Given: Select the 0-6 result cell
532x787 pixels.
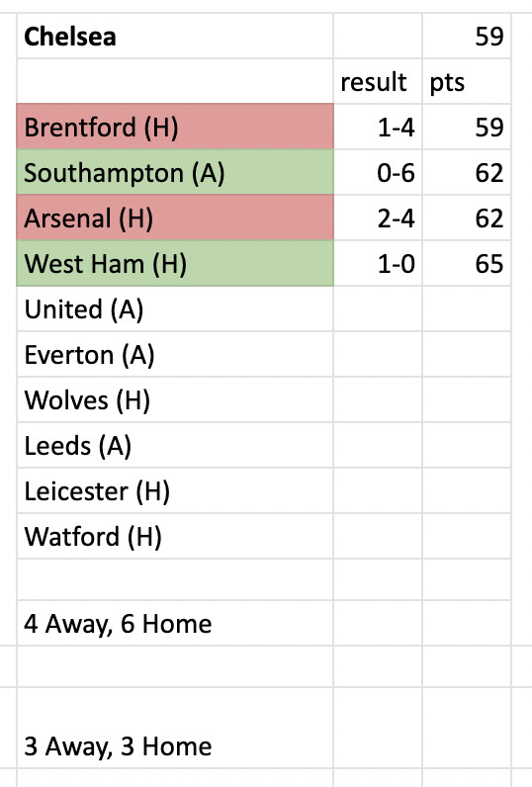Looking at the screenshot, I should tap(378, 172).
